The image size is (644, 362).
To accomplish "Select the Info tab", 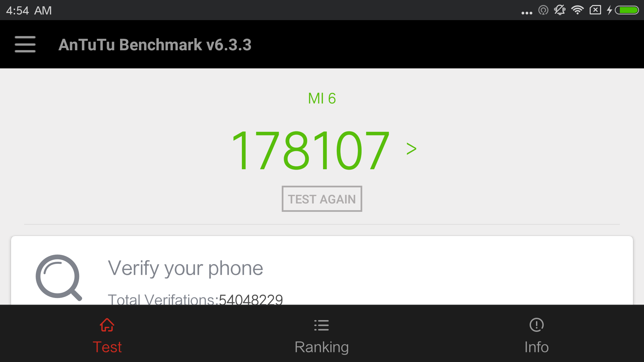I will click(x=537, y=334).
